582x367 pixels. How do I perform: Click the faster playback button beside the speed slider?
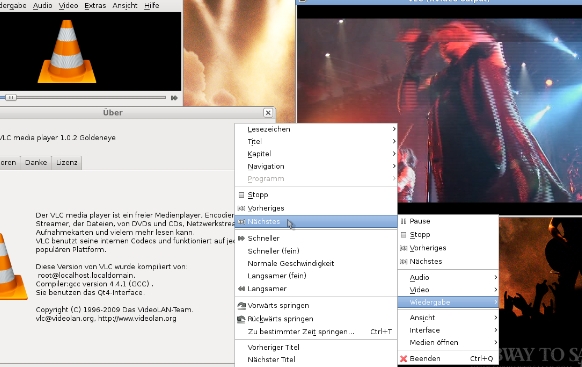pos(174,98)
